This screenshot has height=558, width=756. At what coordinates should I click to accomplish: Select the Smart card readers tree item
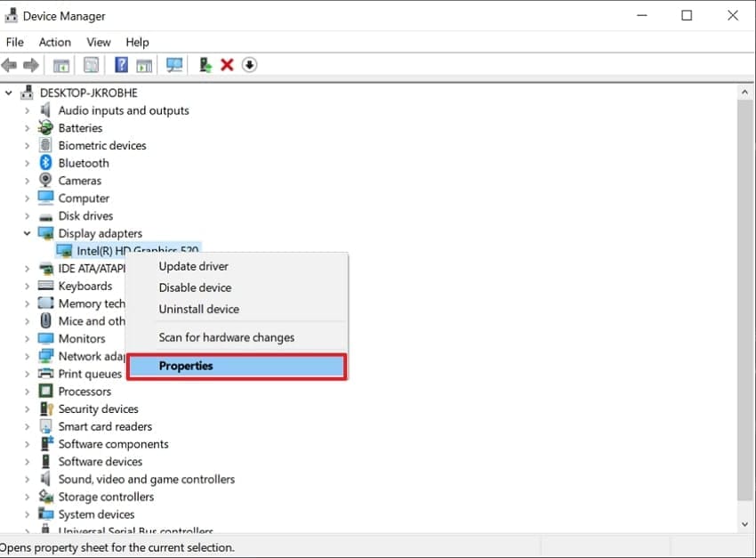(x=105, y=426)
